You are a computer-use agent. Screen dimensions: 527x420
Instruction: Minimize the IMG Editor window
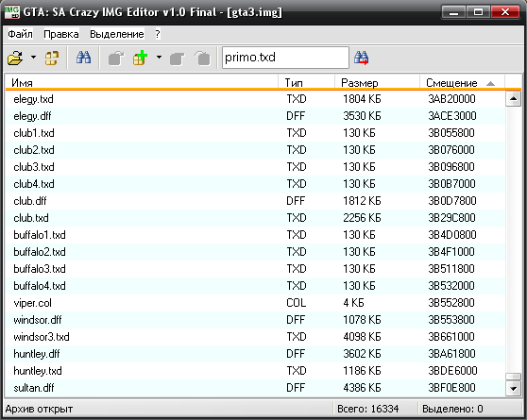coord(453,12)
